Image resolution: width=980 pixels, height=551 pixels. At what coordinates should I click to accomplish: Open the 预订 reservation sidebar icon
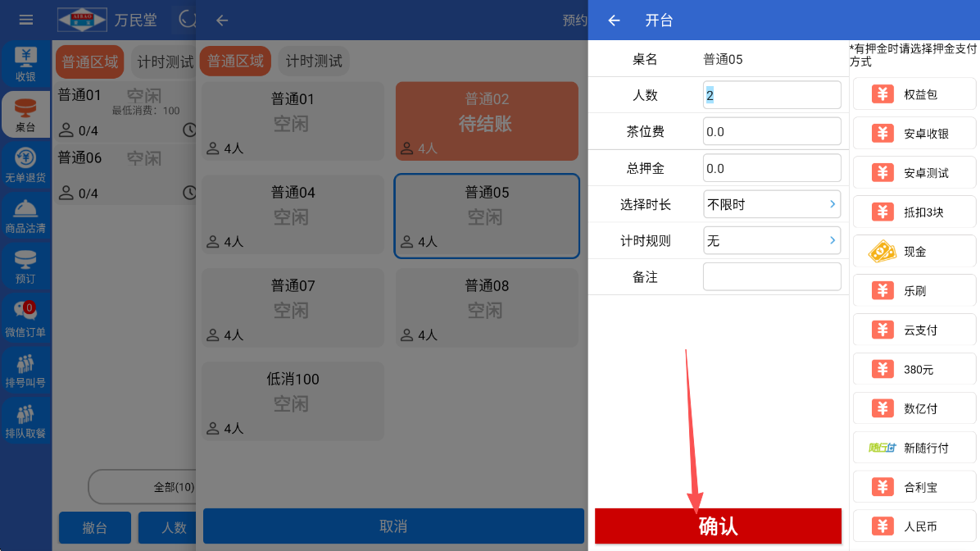(x=25, y=266)
